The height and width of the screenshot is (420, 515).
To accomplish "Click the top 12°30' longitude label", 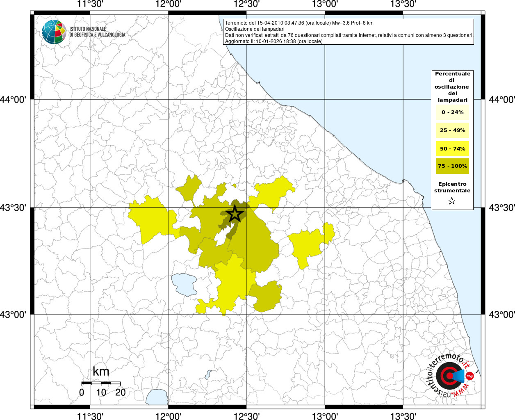I will pos(246,4).
